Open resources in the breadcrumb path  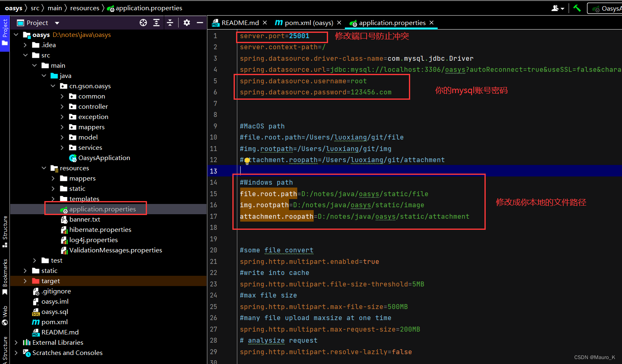(x=85, y=8)
